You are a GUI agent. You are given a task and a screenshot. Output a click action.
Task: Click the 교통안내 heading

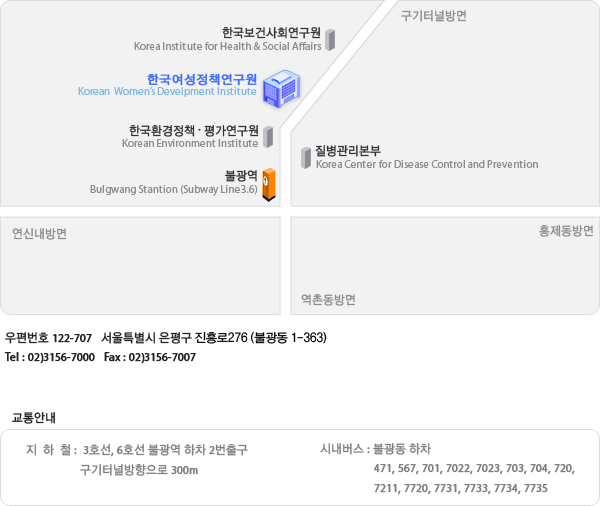34,417
